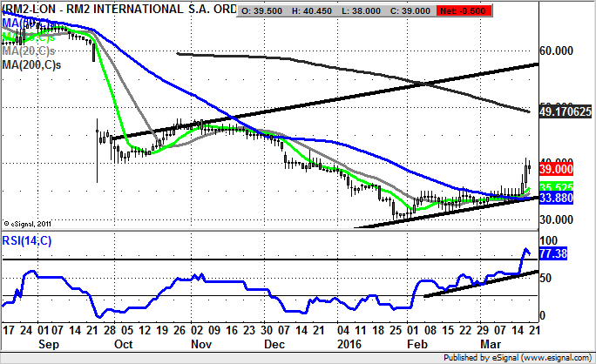
Task: Click the Nov month label on axis
Action: click(x=200, y=344)
